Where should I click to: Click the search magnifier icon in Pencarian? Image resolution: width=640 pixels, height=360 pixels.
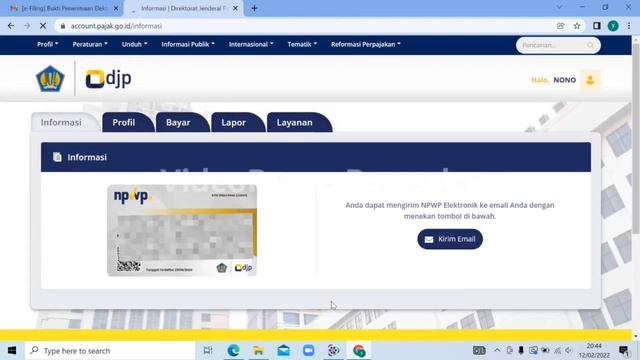[x=590, y=45]
